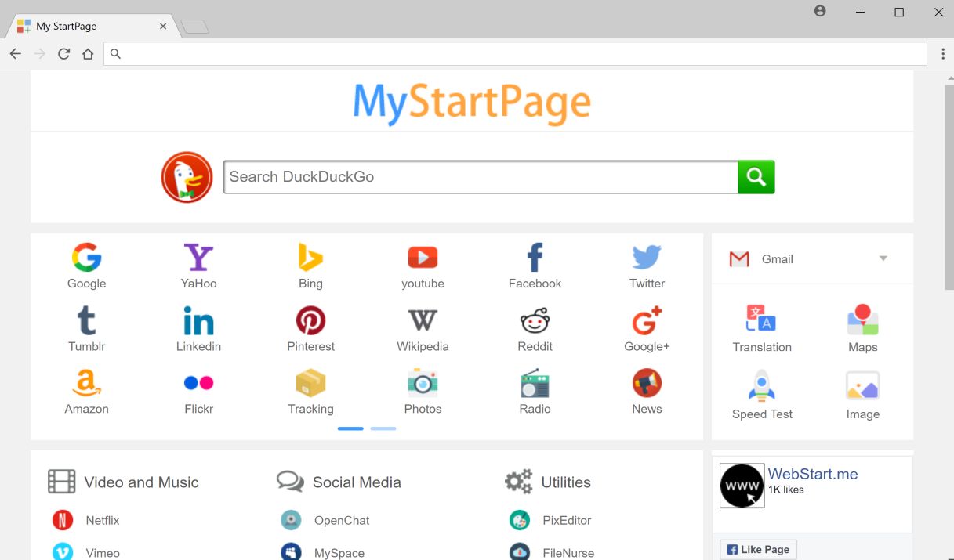Select first shortcut page indicator
This screenshot has width=954, height=560.
click(x=350, y=428)
